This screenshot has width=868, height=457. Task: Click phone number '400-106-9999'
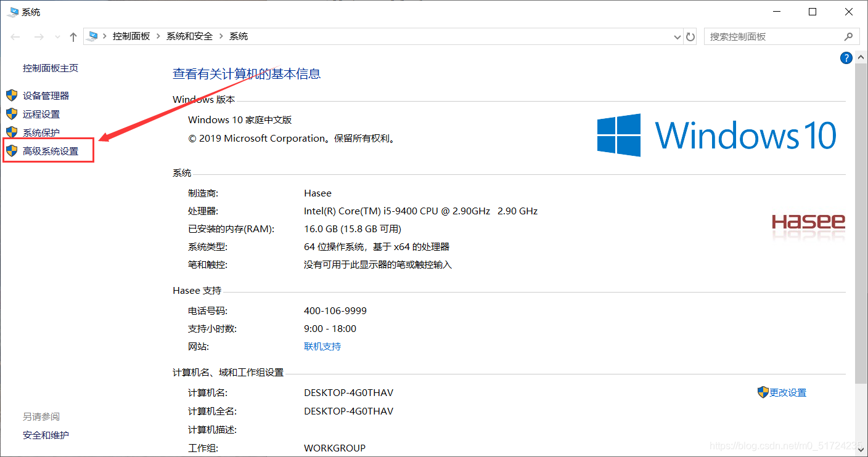[x=335, y=311]
